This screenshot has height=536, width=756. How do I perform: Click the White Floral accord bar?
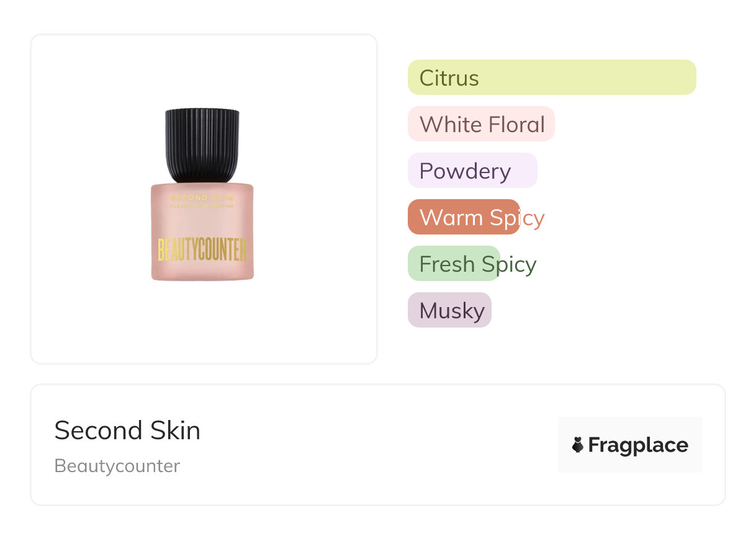(x=481, y=124)
